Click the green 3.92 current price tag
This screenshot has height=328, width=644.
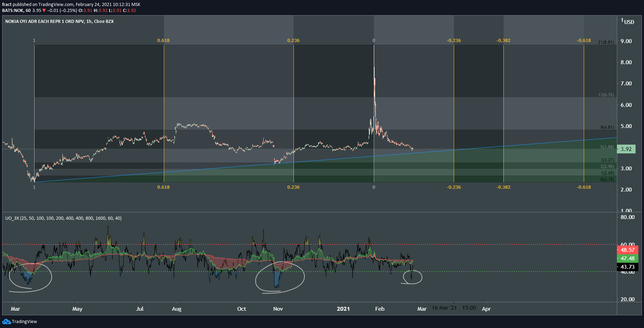point(626,149)
